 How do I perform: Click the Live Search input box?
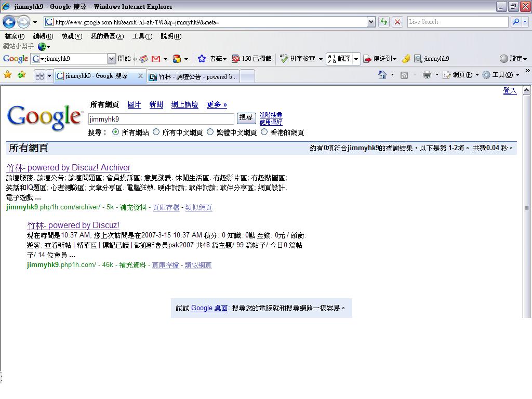pyautogui.click(x=458, y=22)
